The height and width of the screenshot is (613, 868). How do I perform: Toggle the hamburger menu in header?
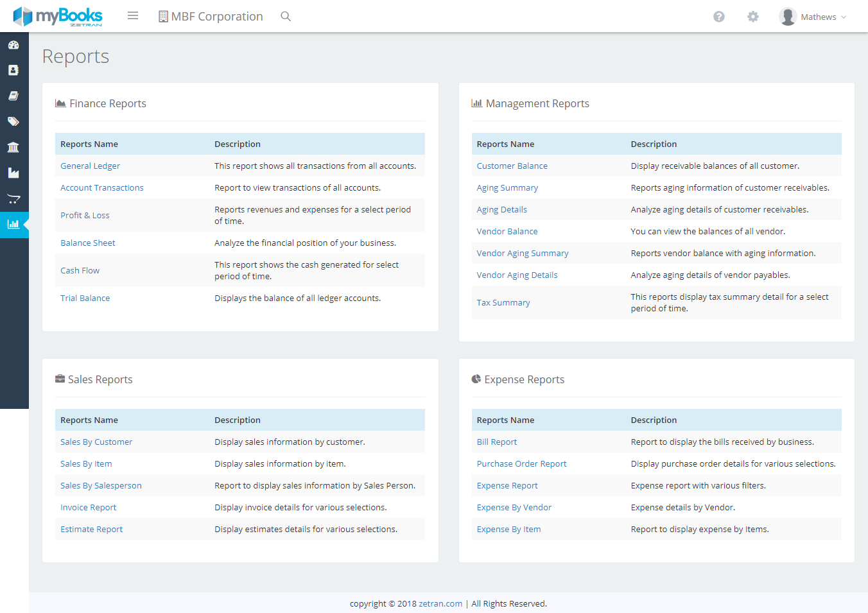[x=133, y=16]
